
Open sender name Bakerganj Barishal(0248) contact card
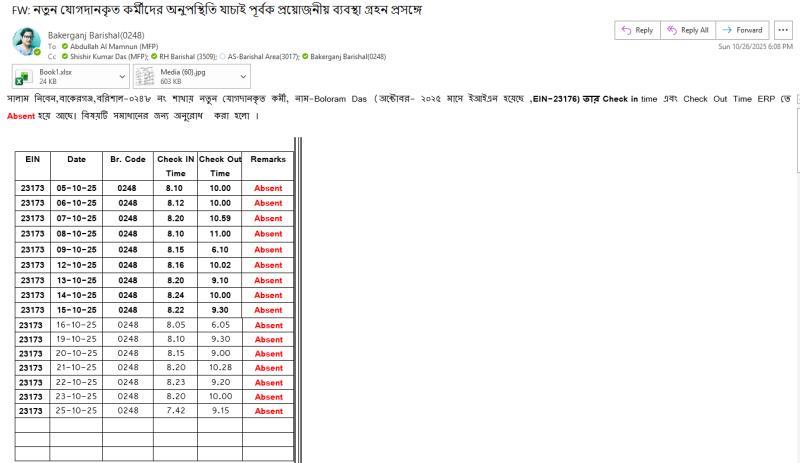96,35
